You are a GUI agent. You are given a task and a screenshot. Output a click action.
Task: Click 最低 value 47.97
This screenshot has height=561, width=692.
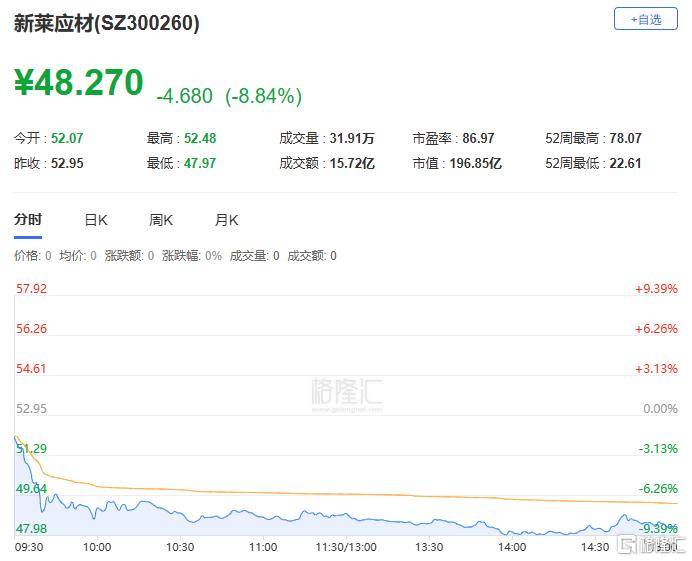(x=200, y=163)
